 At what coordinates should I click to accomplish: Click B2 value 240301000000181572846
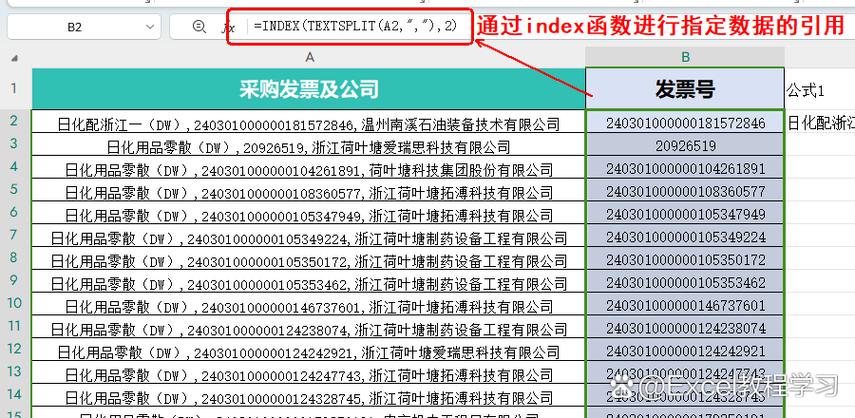point(685,122)
